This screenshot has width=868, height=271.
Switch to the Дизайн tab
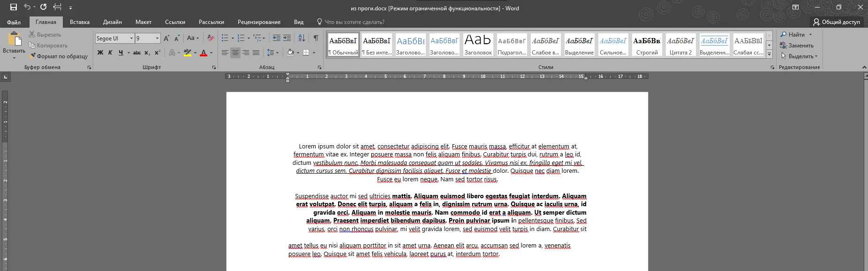(x=113, y=22)
